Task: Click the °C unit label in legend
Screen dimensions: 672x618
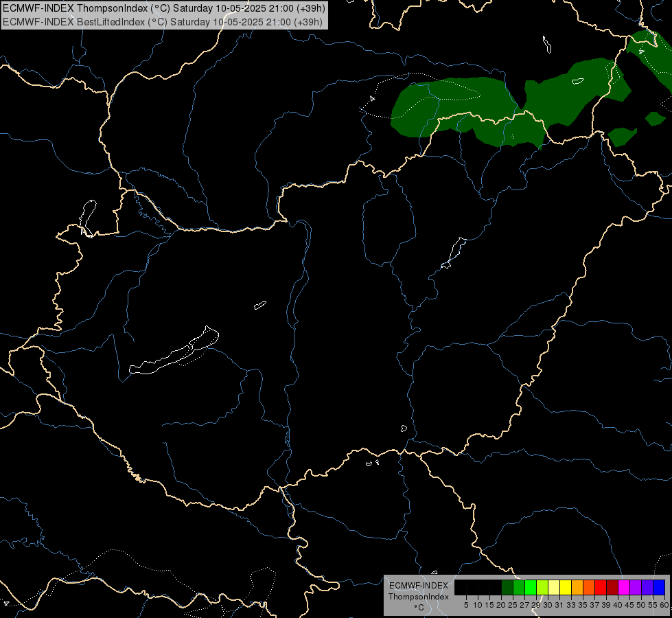Action: coord(419,608)
